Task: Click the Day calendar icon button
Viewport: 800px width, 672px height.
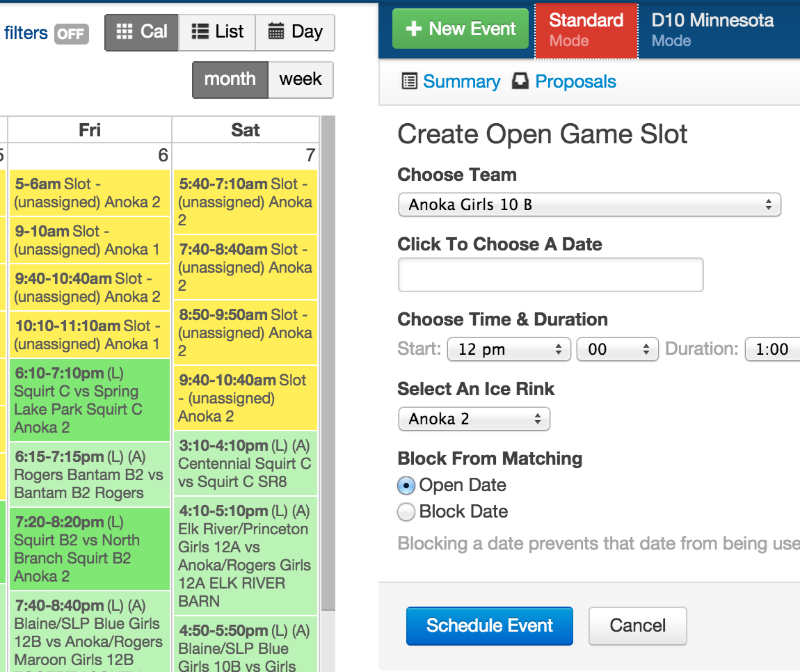Action: pyautogui.click(x=276, y=32)
